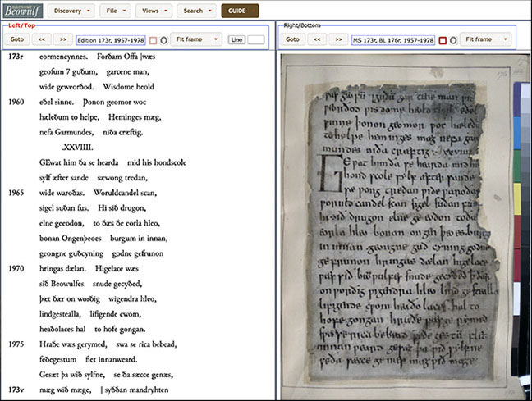Click the green patch on the color scale
This screenshot has width=532, height=401.
(517, 166)
